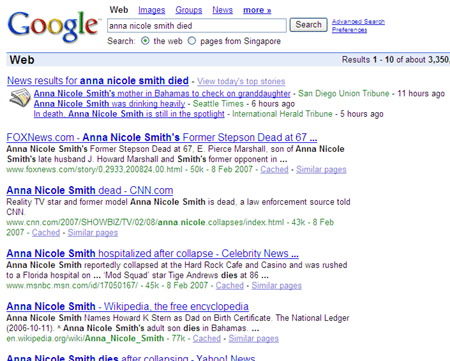Open Cached link for CNN result
Image resolution: width=450 pixels, height=361 pixels.
pyautogui.click(x=46, y=233)
